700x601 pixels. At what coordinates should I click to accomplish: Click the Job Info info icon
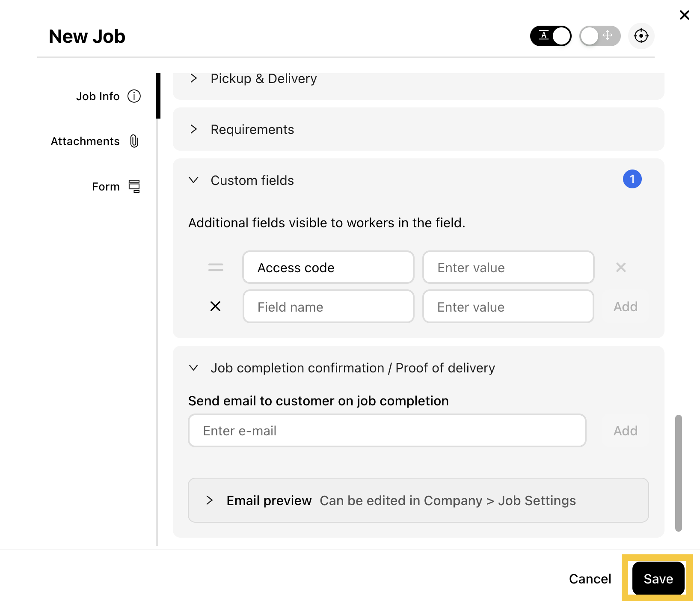coord(134,96)
